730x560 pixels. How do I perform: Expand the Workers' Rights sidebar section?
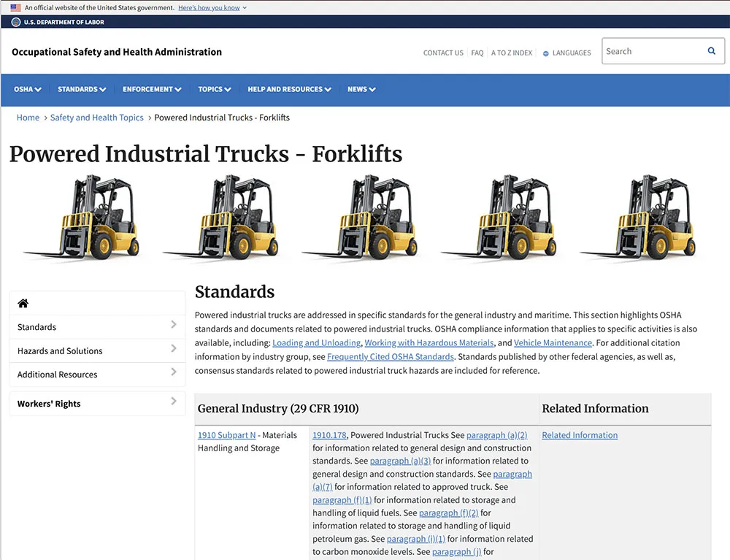tap(173, 402)
